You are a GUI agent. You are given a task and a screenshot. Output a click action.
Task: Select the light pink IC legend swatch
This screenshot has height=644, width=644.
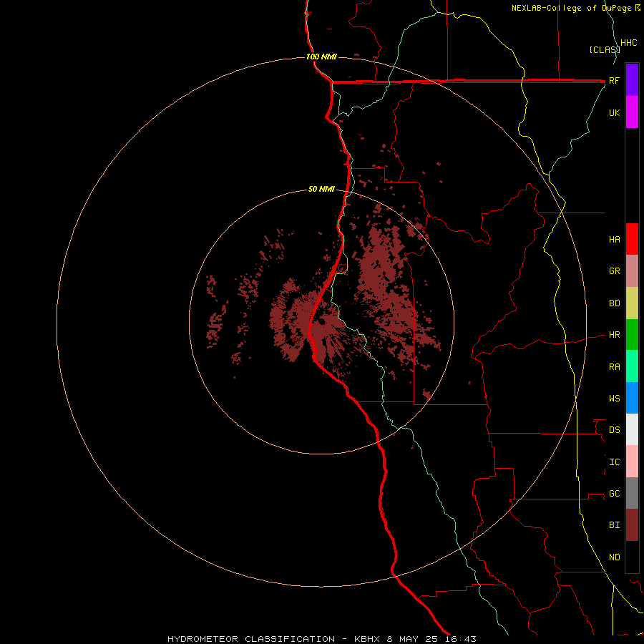coord(632,462)
